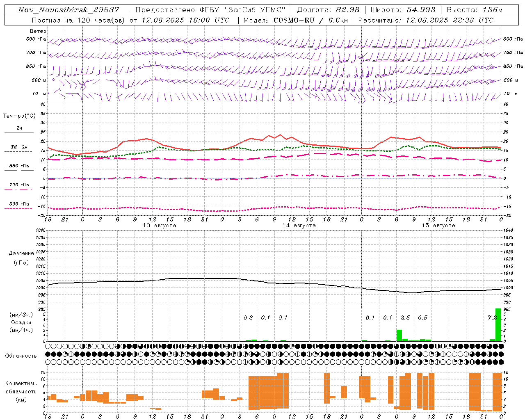Click the 0.3 precipitation amount value

248,318
